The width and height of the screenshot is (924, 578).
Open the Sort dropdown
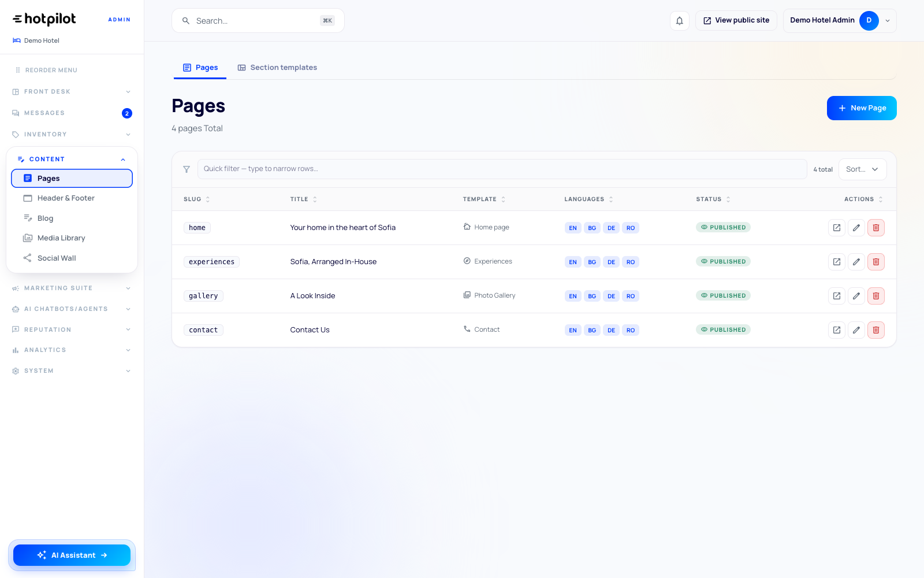click(862, 169)
